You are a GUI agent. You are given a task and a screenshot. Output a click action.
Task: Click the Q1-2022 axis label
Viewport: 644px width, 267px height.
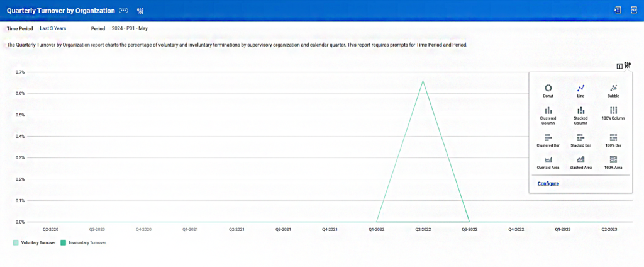(x=377, y=229)
